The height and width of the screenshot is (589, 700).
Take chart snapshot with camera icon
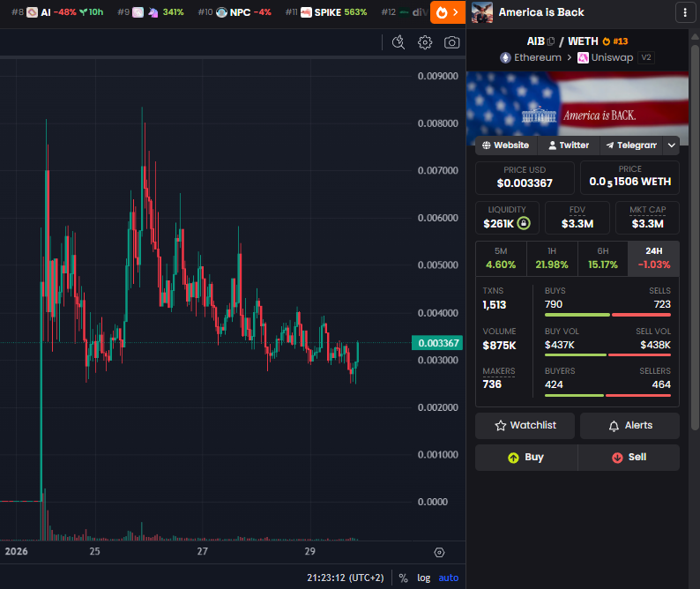[x=451, y=42]
